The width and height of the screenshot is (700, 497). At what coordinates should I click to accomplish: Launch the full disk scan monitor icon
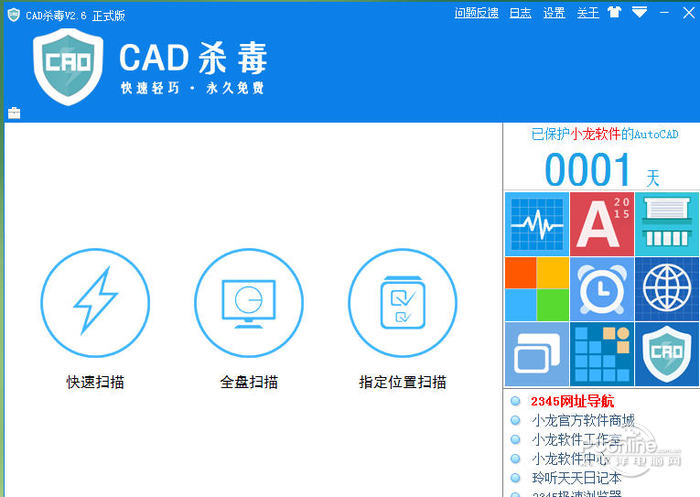pos(249,303)
